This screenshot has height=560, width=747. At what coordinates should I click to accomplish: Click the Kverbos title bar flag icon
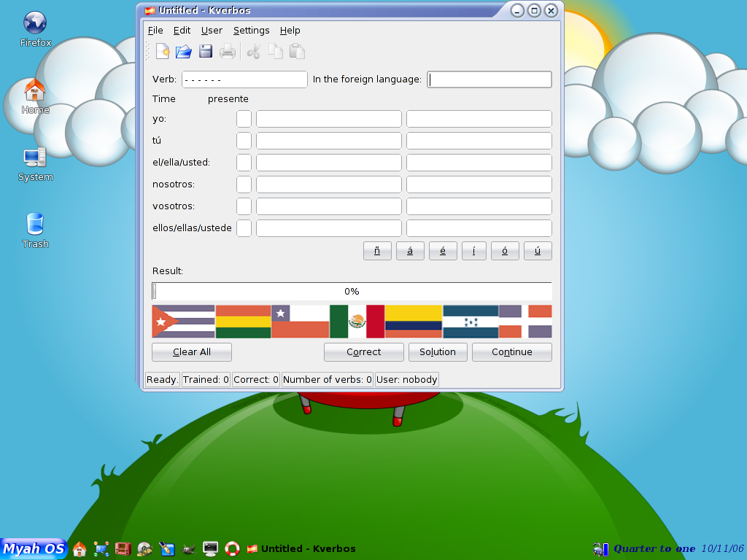pos(150,10)
